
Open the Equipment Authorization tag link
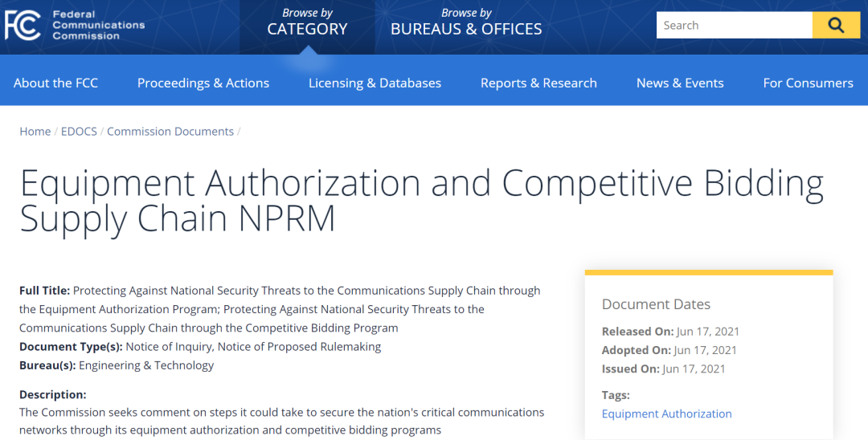(x=666, y=414)
